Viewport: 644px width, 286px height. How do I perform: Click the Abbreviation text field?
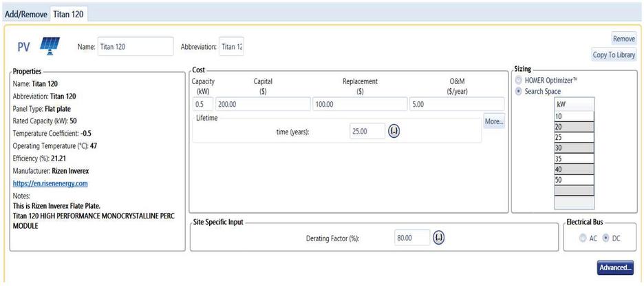231,47
